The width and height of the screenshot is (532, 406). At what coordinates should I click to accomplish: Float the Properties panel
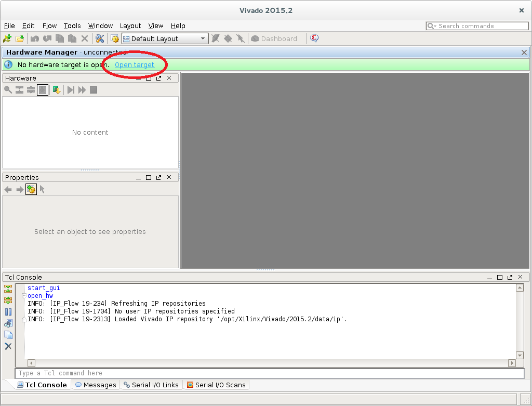click(x=158, y=178)
